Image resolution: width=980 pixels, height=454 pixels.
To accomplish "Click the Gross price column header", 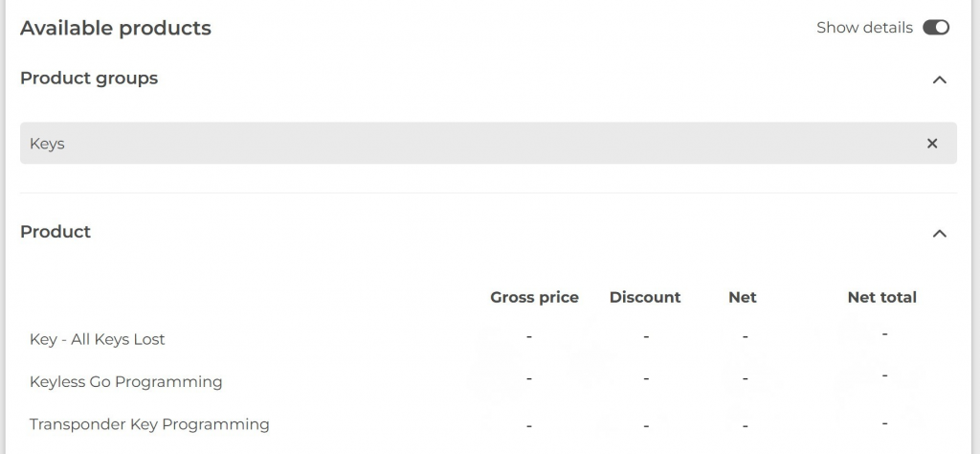I will click(x=534, y=297).
